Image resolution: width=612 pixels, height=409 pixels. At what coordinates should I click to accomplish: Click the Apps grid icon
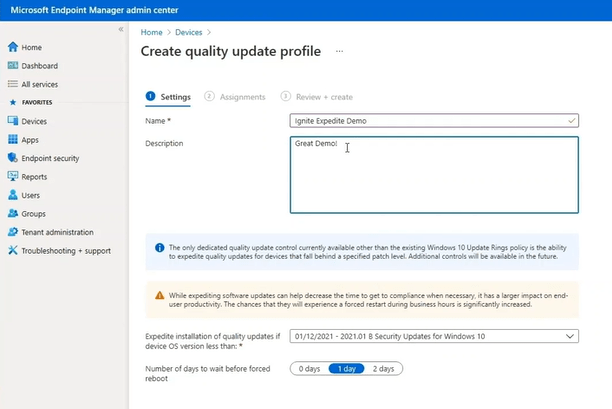(13, 139)
